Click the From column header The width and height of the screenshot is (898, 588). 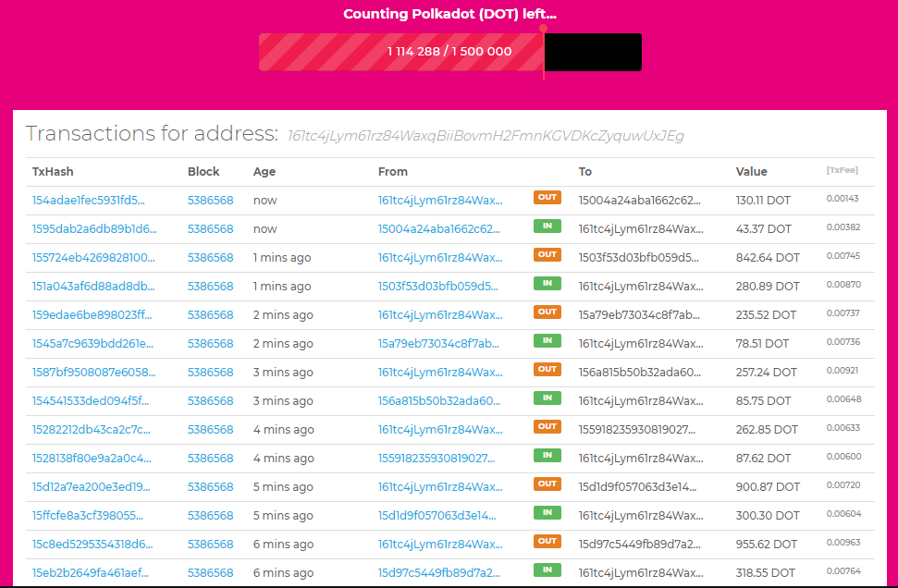[x=393, y=172]
